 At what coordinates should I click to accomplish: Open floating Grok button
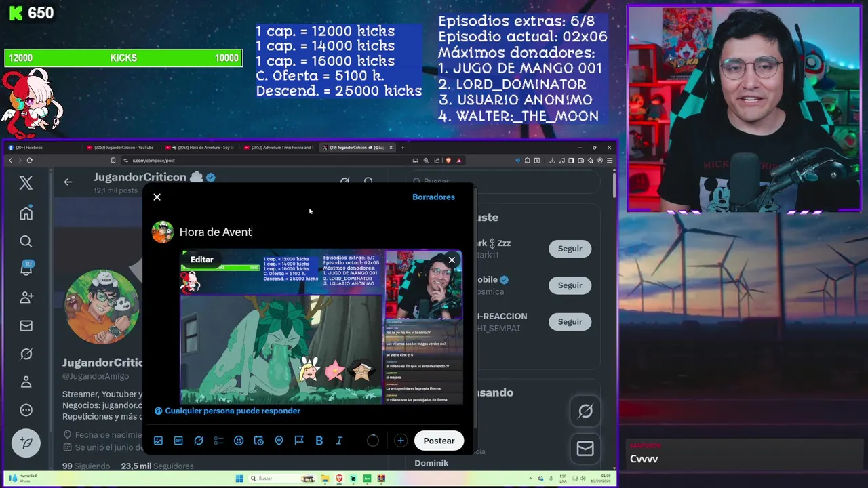pos(585,411)
